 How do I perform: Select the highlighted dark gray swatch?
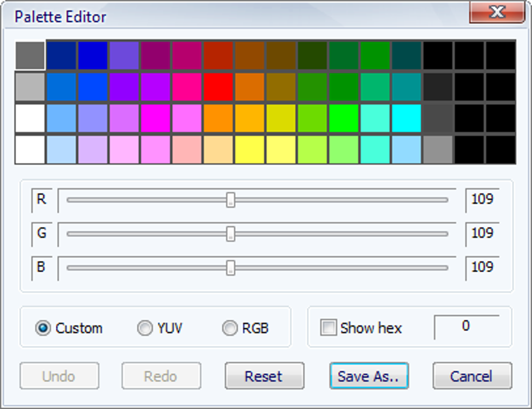click(30, 56)
